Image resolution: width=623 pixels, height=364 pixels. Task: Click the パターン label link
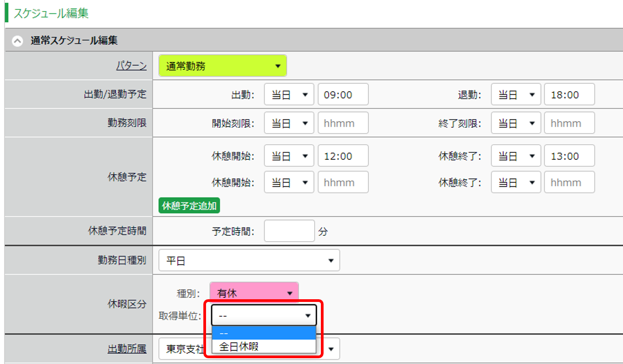tap(131, 66)
